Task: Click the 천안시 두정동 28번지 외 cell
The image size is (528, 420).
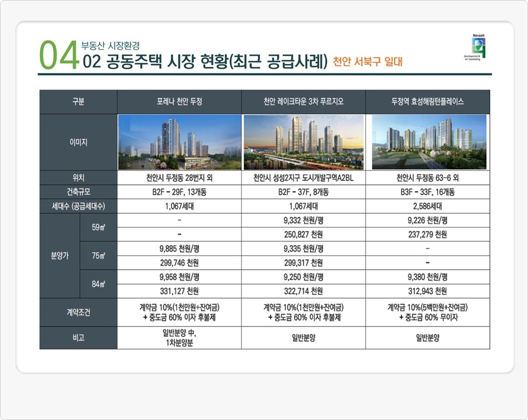Action: pos(180,177)
